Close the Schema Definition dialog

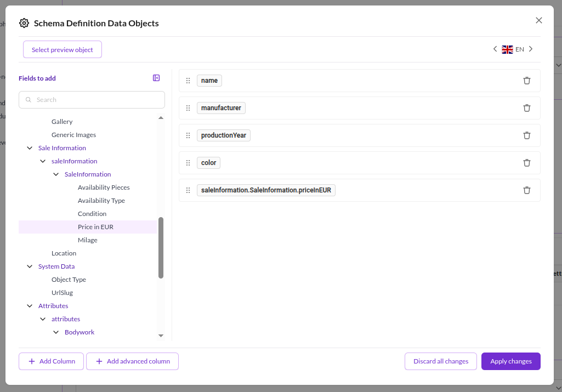coord(539,20)
